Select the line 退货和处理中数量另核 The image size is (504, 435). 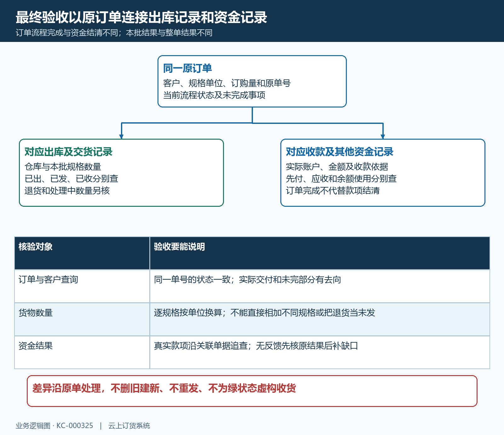[x=67, y=191]
